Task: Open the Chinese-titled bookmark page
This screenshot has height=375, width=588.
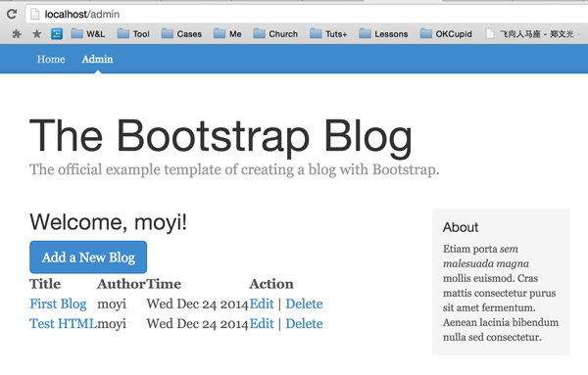Action: tap(532, 34)
